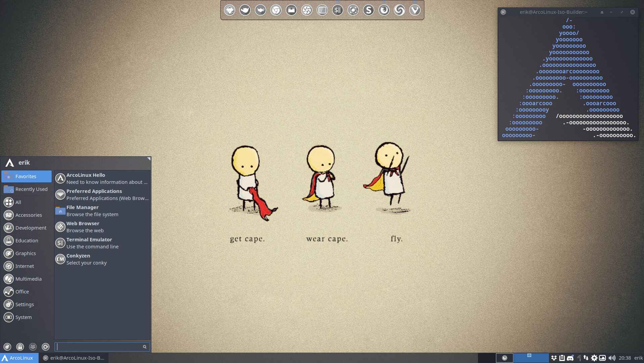Open the Development category
The height and width of the screenshot is (363, 644).
tap(27, 228)
